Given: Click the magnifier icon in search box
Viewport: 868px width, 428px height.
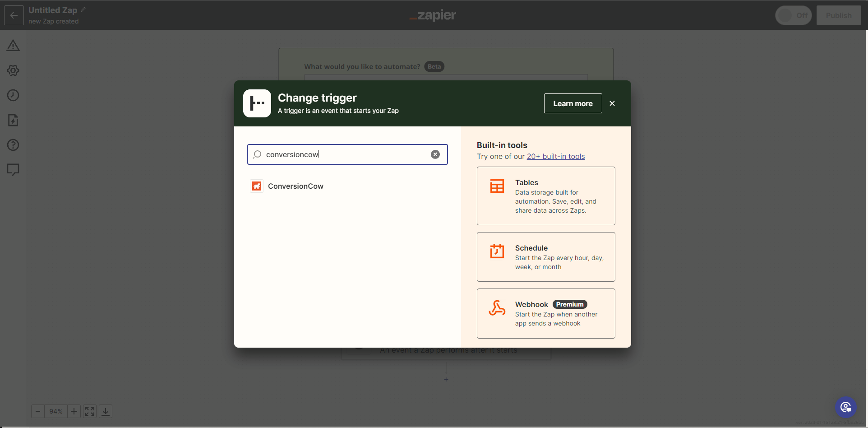Looking at the screenshot, I should pyautogui.click(x=257, y=154).
